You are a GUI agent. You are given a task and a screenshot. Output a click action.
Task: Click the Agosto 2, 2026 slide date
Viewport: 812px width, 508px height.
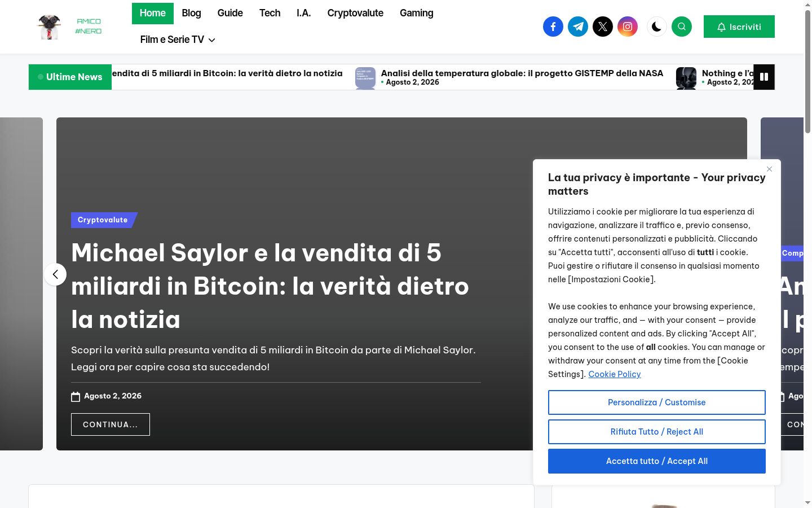click(x=113, y=396)
